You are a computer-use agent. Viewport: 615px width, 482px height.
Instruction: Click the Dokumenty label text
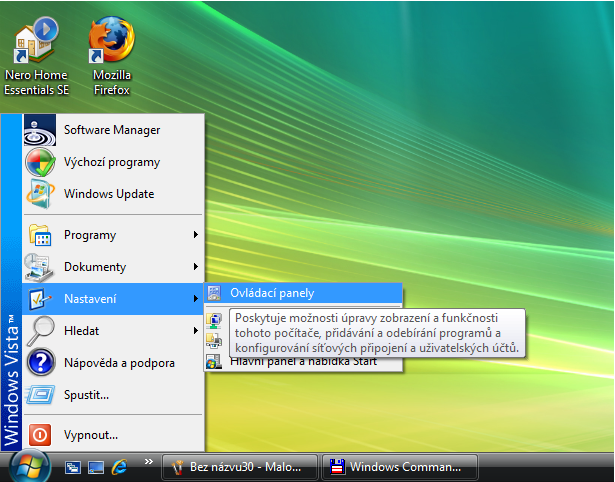[x=95, y=267]
